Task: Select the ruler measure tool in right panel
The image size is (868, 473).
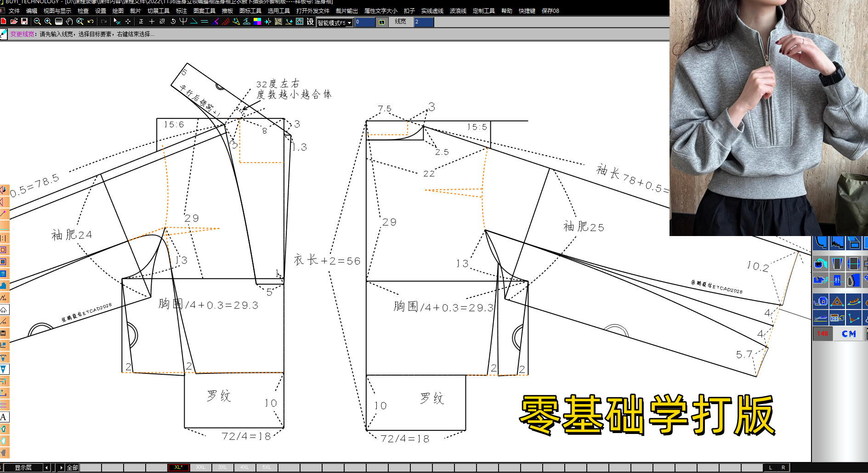Action: tap(822, 301)
